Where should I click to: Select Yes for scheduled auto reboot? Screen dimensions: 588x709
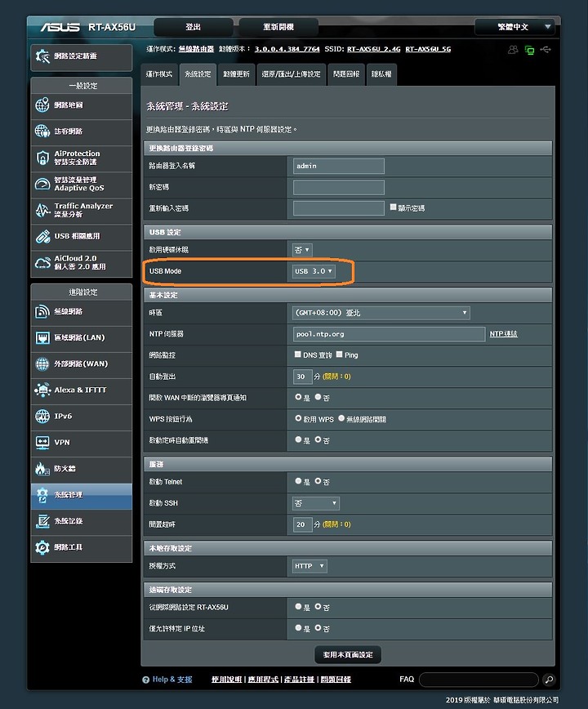298,439
